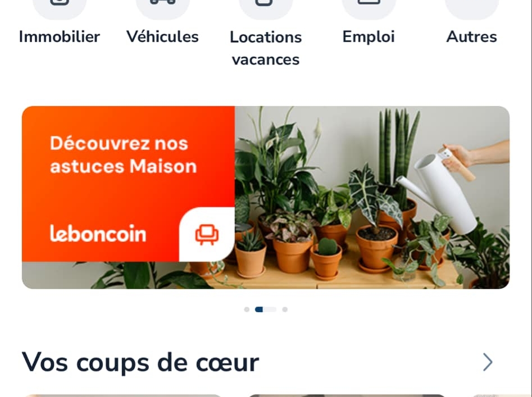Click the white leboncoin logo on banner
The image size is (532, 397).
point(98,233)
